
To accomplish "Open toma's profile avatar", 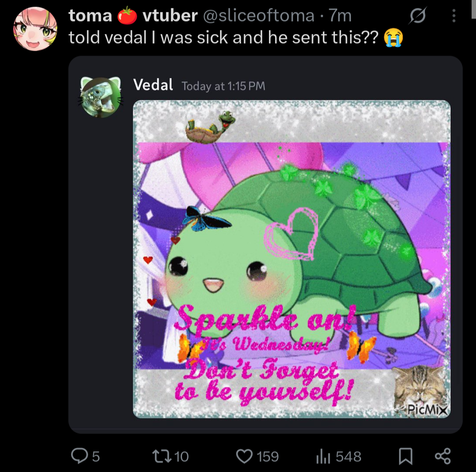I will (35, 29).
